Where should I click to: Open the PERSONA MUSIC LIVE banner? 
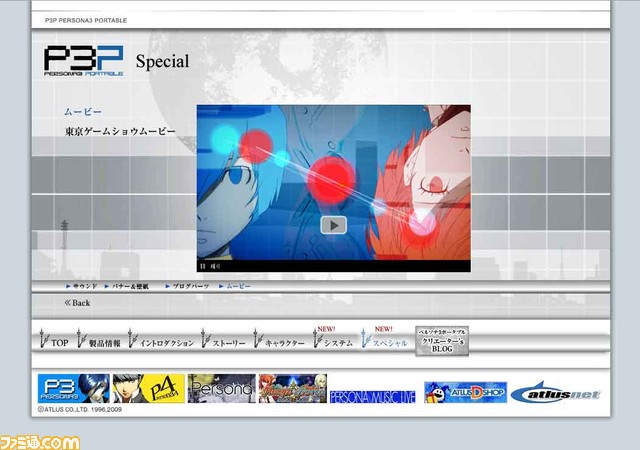coord(373,397)
